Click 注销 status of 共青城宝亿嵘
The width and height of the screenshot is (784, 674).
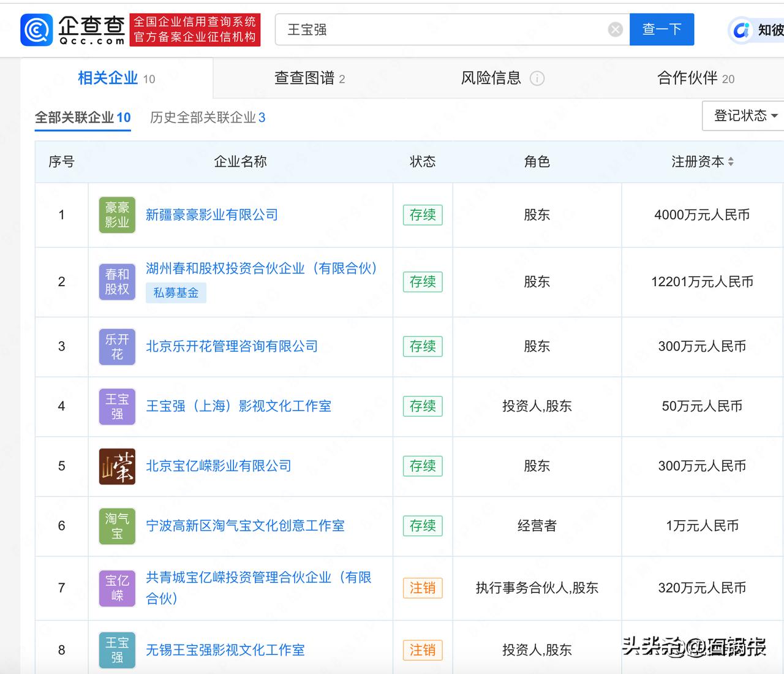pyautogui.click(x=423, y=588)
